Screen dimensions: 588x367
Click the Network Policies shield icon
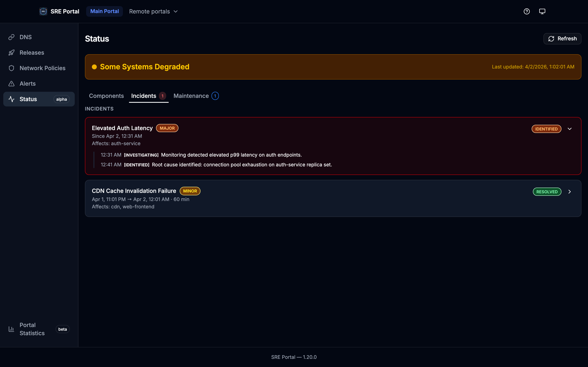pos(12,68)
